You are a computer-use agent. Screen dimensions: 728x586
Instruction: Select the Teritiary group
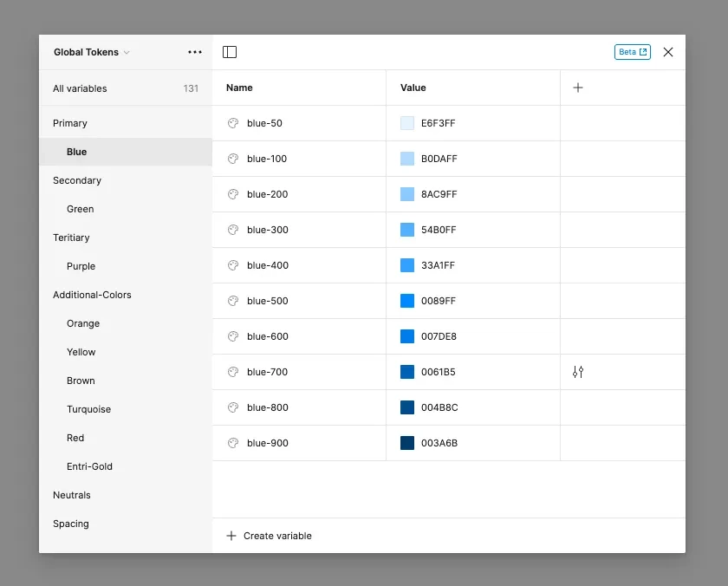click(126, 238)
